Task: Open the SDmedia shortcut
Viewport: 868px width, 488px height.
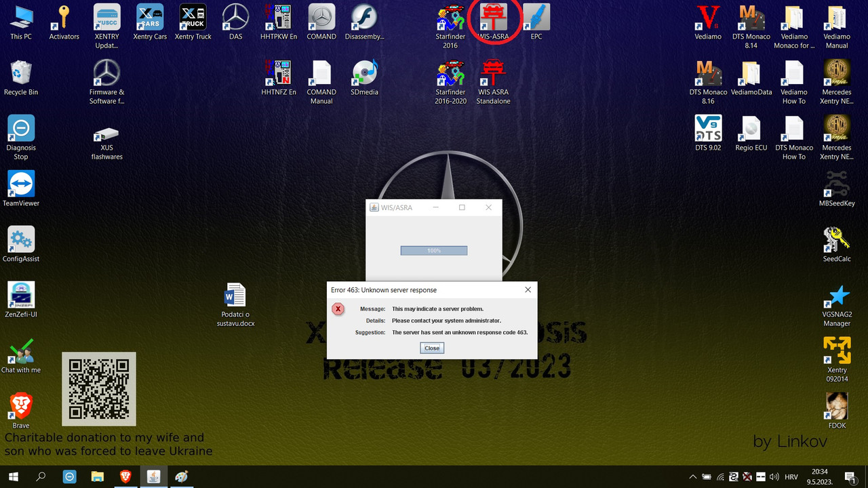Action: tap(364, 77)
